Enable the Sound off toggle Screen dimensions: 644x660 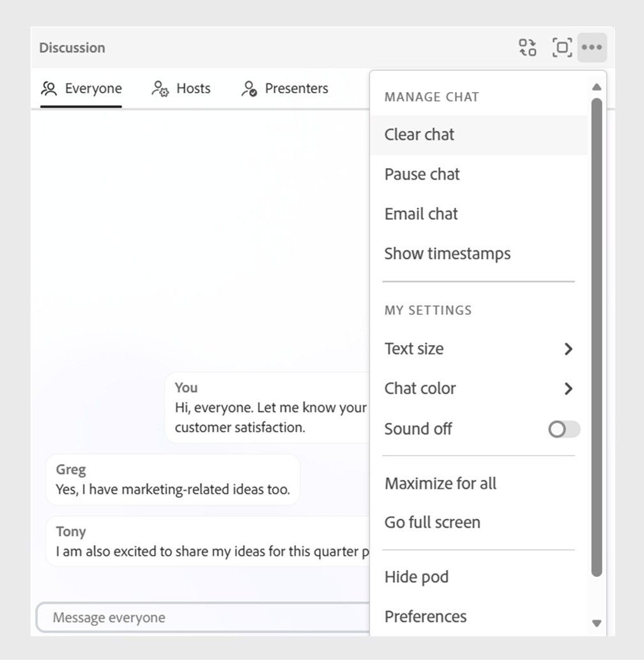click(563, 429)
